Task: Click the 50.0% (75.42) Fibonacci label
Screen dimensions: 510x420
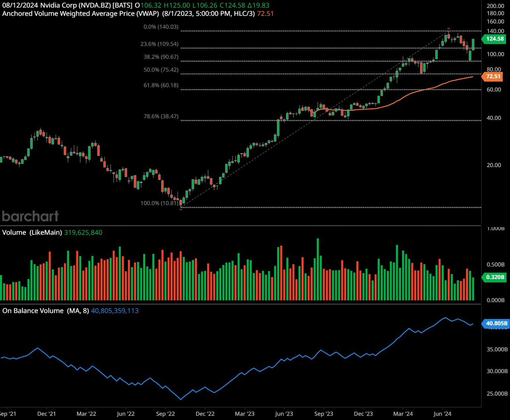Action: click(161, 70)
